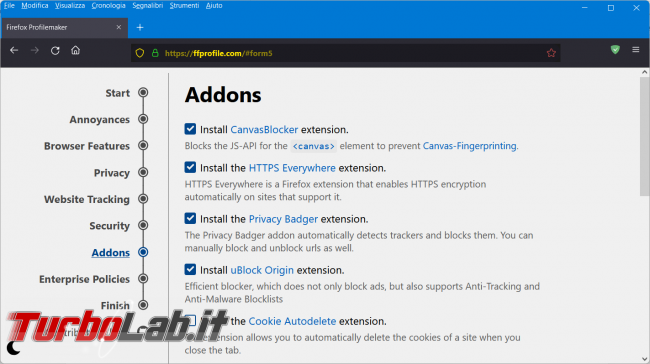Open the Cookie Autodelete link
Image resolution: width=650 pixels, height=364 pixels.
point(292,321)
